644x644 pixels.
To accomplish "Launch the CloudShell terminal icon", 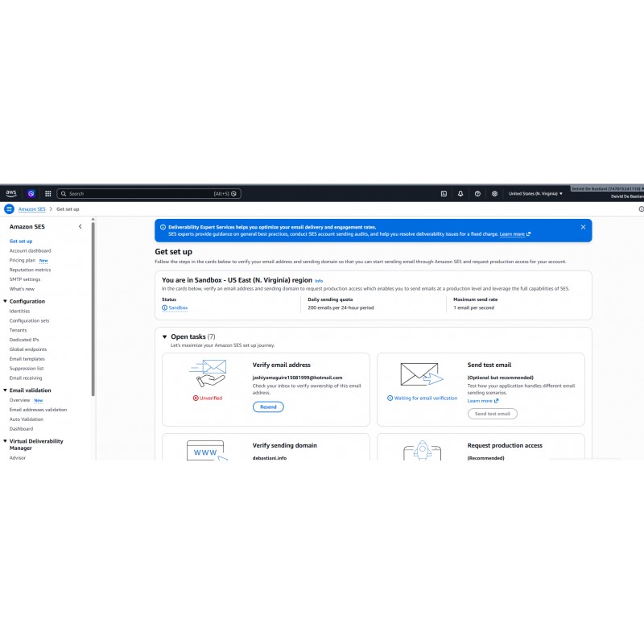I will 444,193.
